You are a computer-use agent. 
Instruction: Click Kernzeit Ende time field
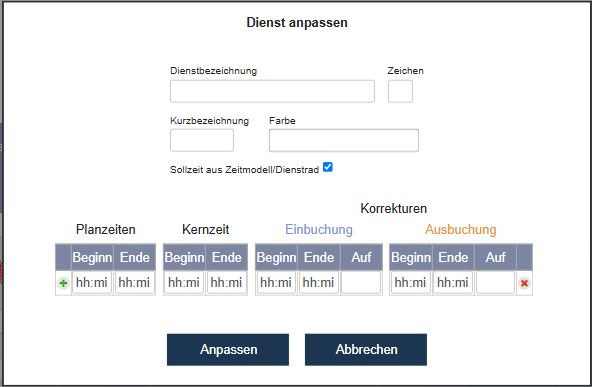coord(227,282)
